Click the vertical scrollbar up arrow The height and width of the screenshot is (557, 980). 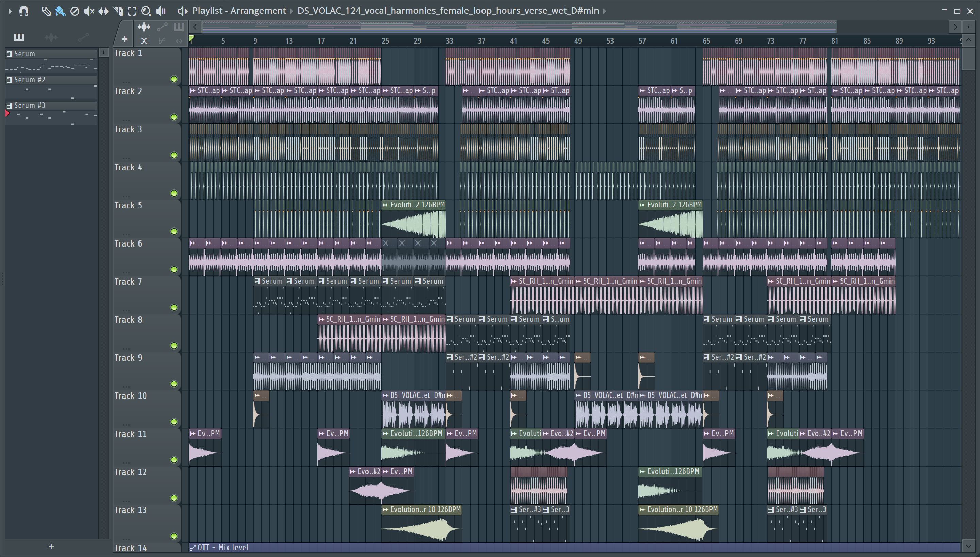pyautogui.click(x=969, y=40)
